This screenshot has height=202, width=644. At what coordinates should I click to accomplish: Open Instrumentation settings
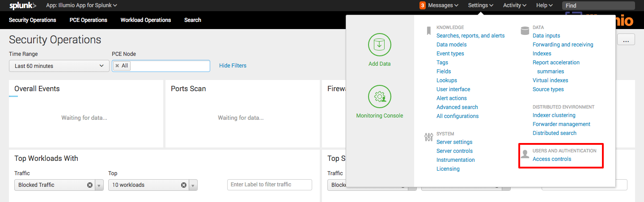coord(456,160)
